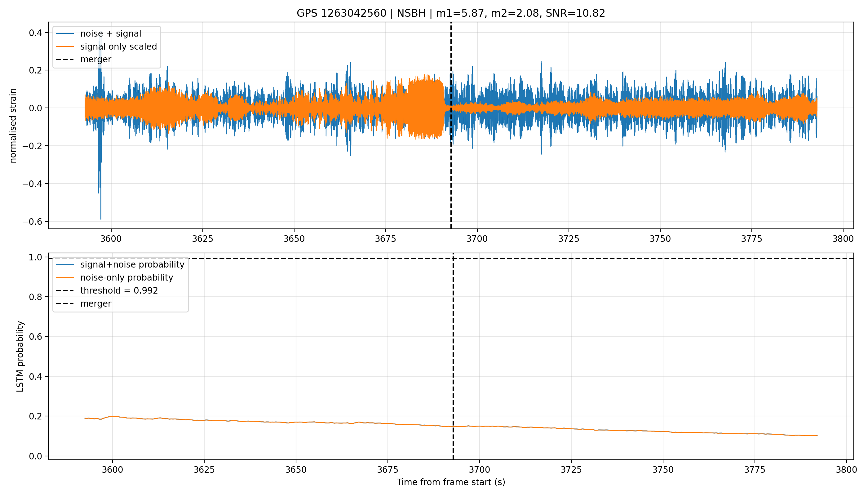Select 'noise + signal' legend entry
The width and height of the screenshot is (868, 496).
(x=111, y=33)
